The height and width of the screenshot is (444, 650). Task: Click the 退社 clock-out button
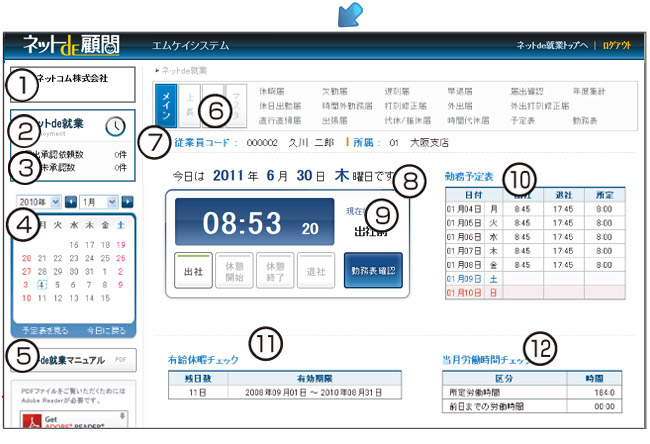316,271
